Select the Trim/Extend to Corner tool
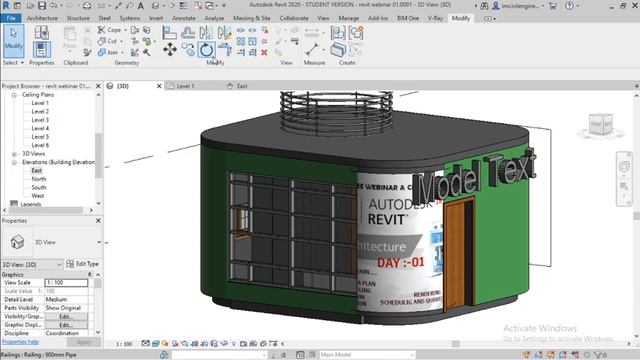Viewport: 640px width, 360px height. (224, 50)
